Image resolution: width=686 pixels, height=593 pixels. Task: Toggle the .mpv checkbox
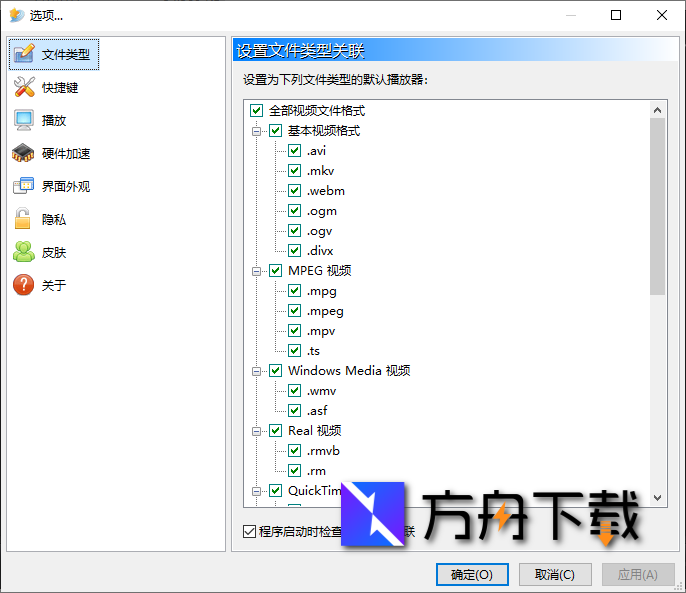[294, 330]
